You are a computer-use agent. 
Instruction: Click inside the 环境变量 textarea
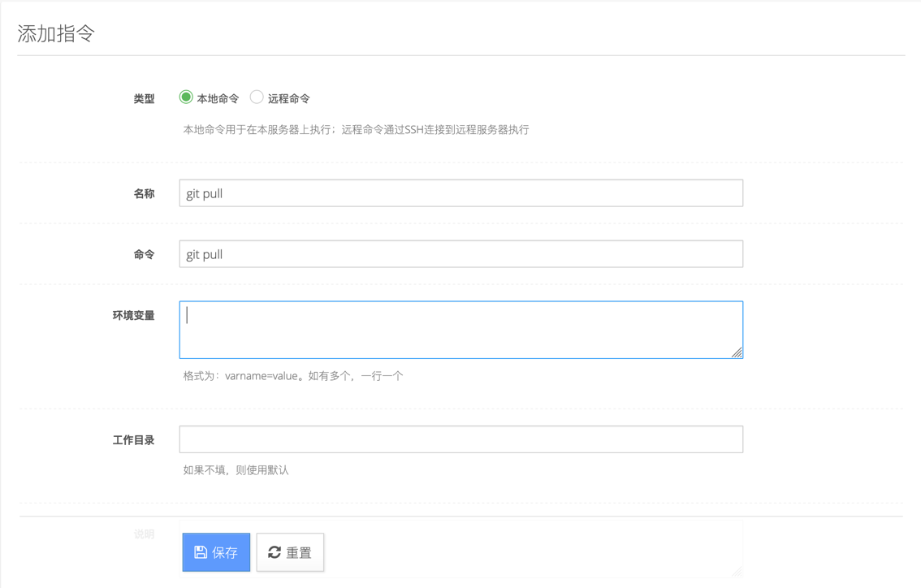coord(460,329)
